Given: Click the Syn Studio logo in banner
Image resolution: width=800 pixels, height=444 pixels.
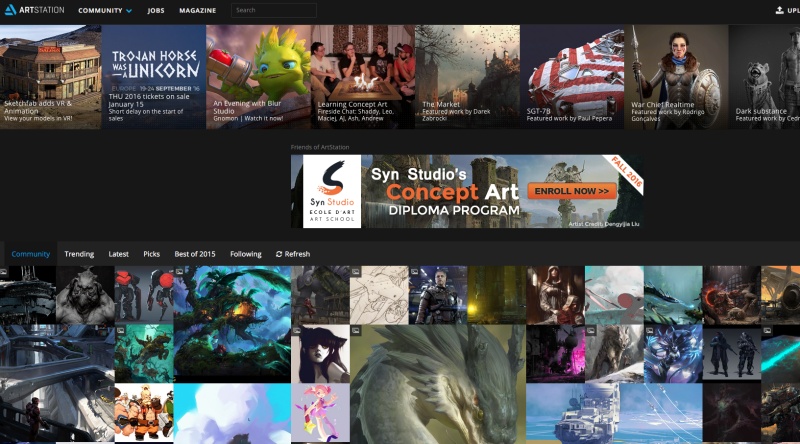Looking at the screenshot, I should [332, 191].
